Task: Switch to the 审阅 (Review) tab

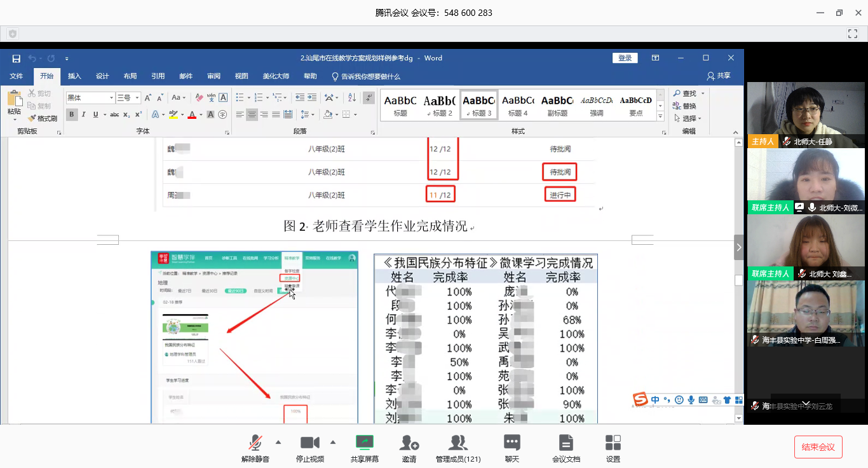Action: (214, 76)
